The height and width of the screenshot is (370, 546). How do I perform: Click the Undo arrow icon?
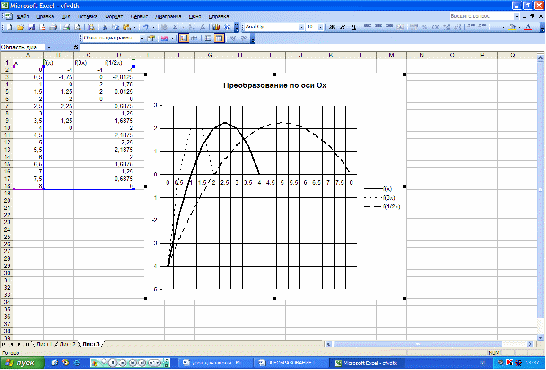[x=146, y=27]
